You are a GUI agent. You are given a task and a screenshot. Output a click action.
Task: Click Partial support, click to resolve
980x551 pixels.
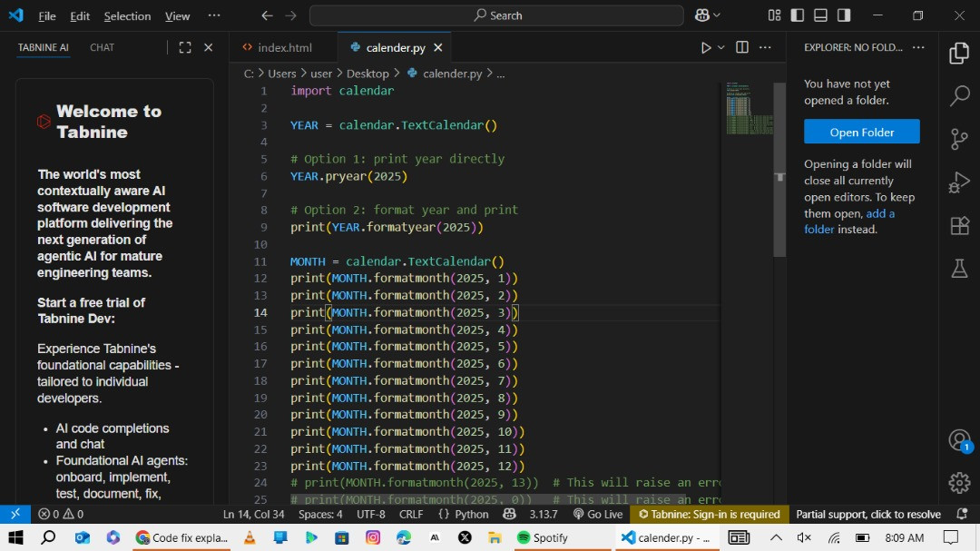868,514
